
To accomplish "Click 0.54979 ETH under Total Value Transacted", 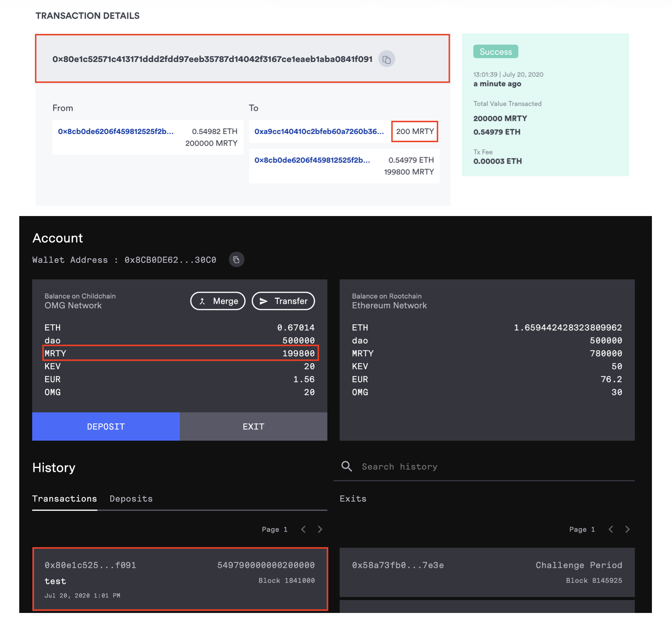I will pyautogui.click(x=497, y=132).
